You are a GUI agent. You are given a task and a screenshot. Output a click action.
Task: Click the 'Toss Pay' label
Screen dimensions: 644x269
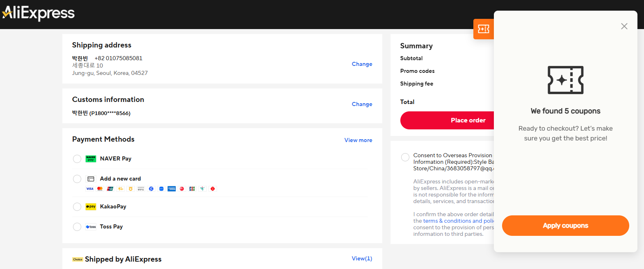[x=112, y=227]
